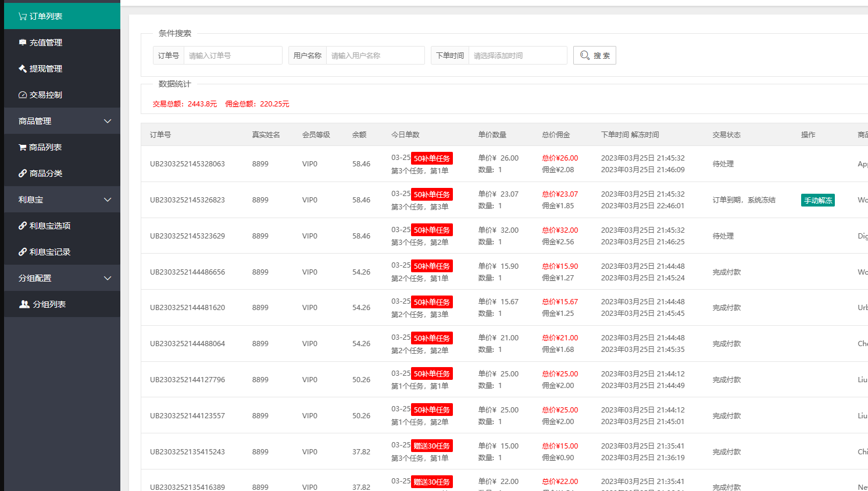This screenshot has height=491, width=868.
Task: Toggle the 分组配置 chevron arrow
Action: pos(107,278)
